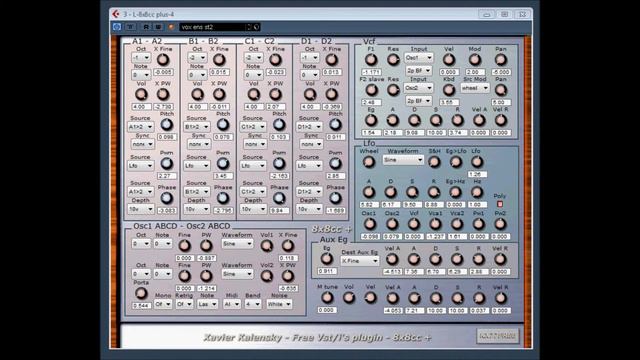Image resolution: width=640 pixels, height=360 pixels.
Task: Click the B1-B2 X PW knob
Action: pos(219,95)
